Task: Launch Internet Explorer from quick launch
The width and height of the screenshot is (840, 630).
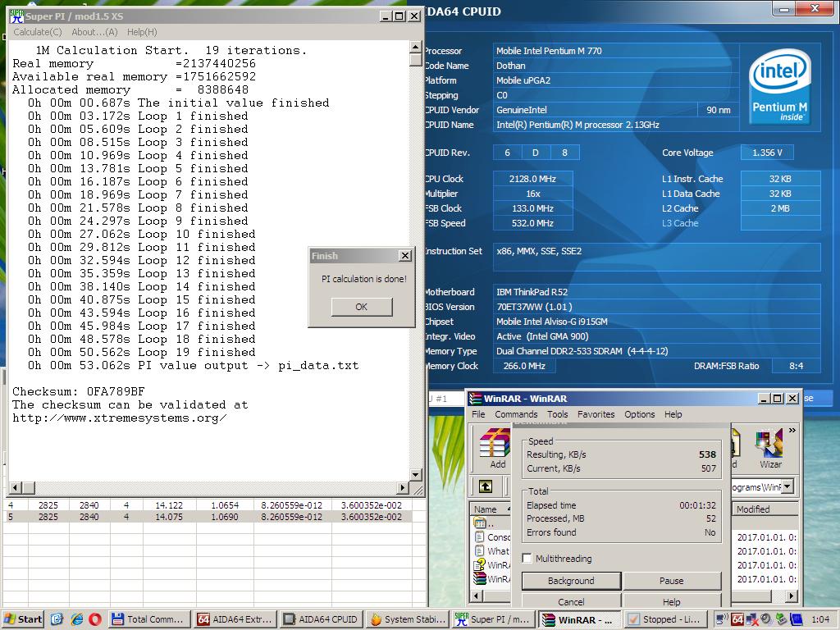Action: point(76,619)
